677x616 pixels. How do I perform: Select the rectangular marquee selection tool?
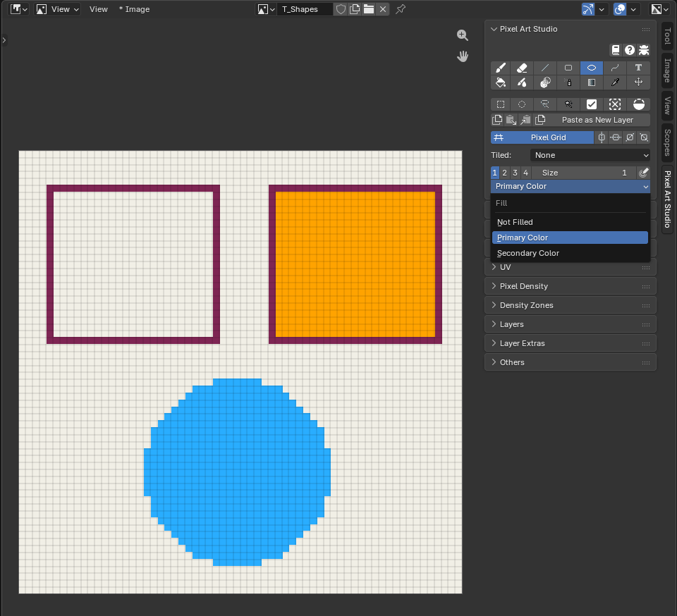(501, 104)
